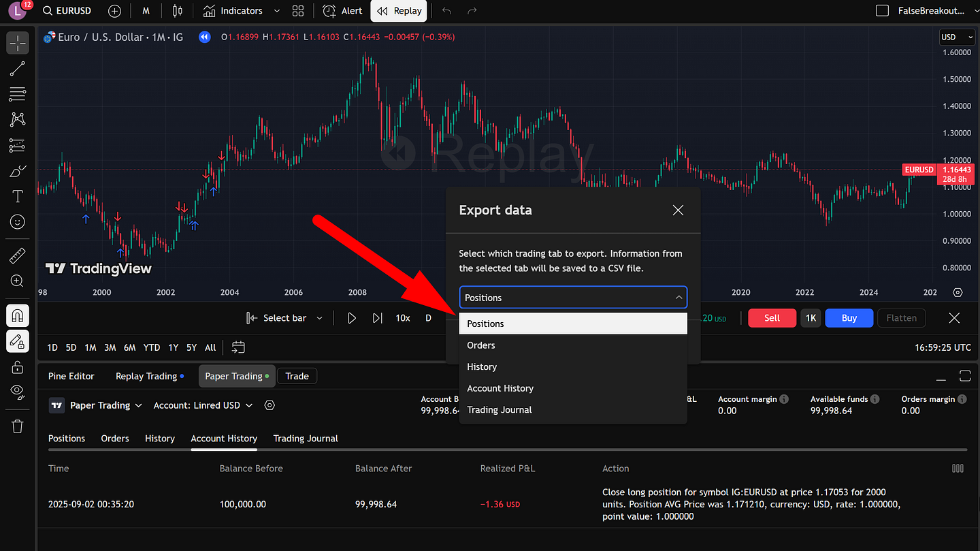Viewport: 980px width, 551px height.
Task: Open the Indicators dialog
Action: [x=233, y=11]
